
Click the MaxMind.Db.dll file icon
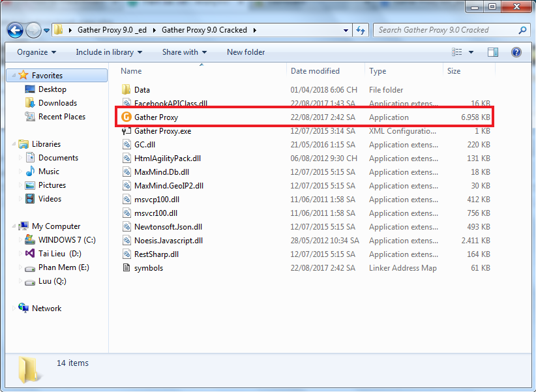pos(127,172)
